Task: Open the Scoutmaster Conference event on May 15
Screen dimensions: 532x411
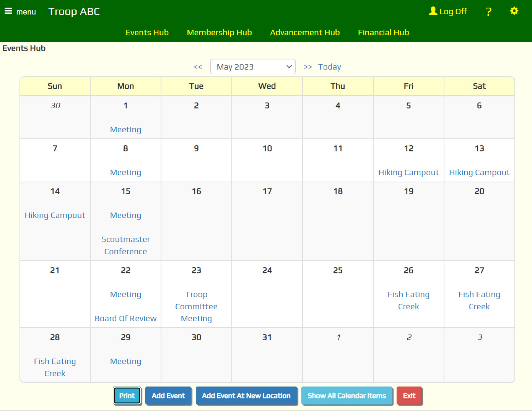Action: (x=125, y=245)
